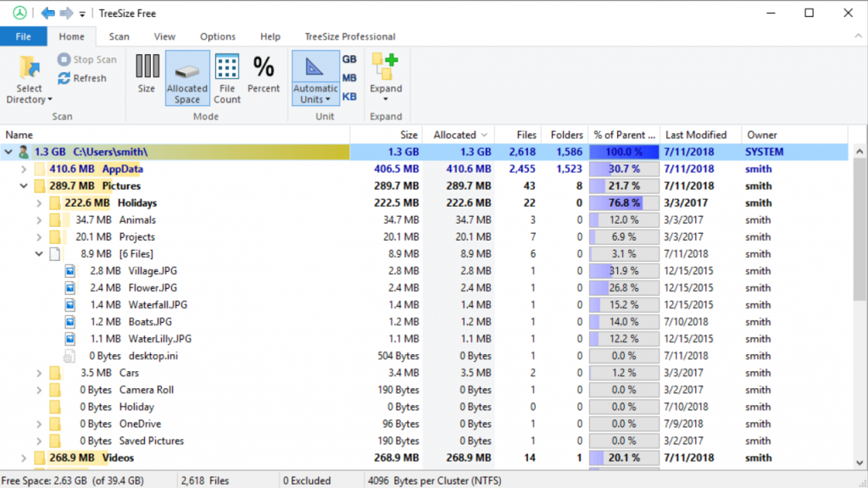The width and height of the screenshot is (868, 488).
Task: Open the TreeSize Professional tab
Action: 349,36
